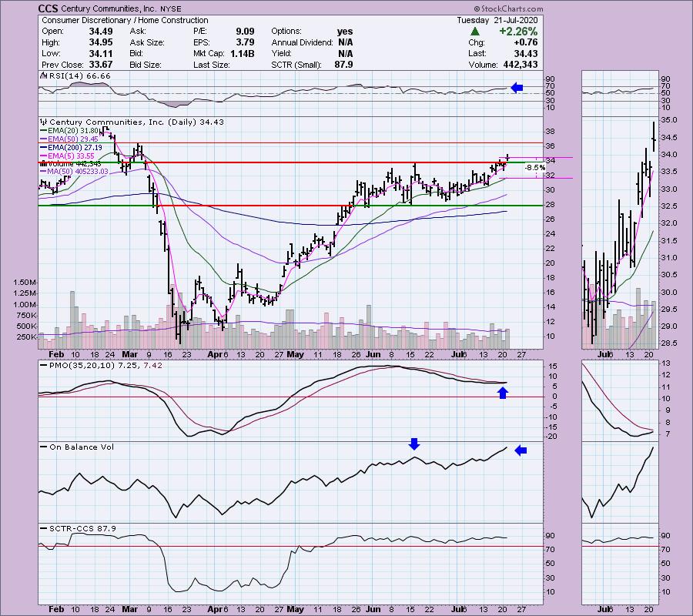The height and width of the screenshot is (616, 693).
Task: Click the Low value 34.11
Action: point(100,53)
